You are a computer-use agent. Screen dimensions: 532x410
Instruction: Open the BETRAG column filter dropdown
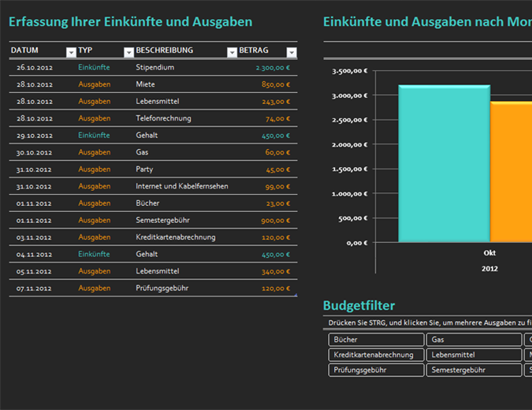tap(292, 52)
